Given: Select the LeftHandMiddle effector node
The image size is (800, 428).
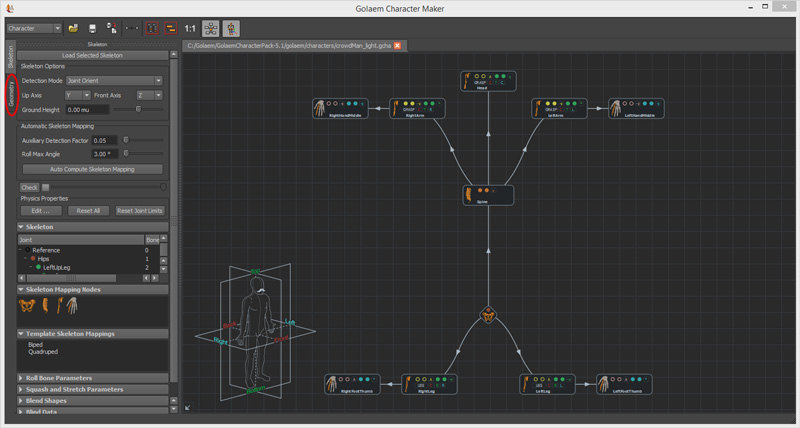Looking at the screenshot, I should pyautogui.click(x=636, y=109).
